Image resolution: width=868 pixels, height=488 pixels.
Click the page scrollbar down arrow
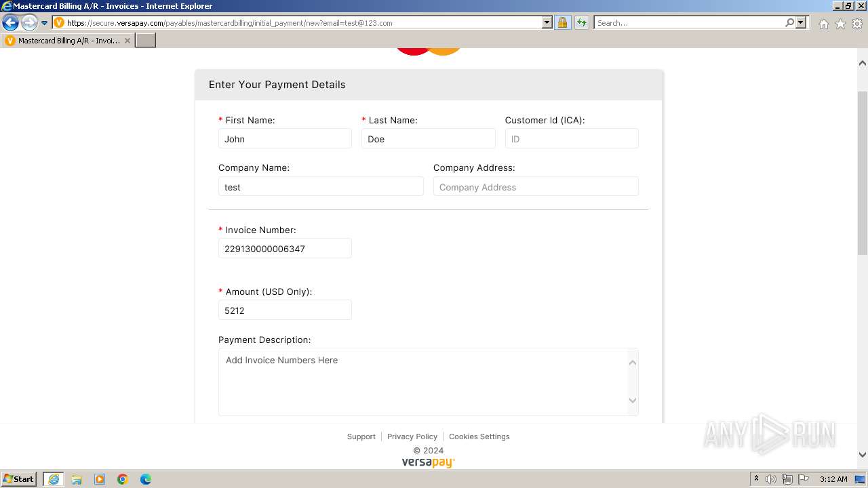[863, 455]
